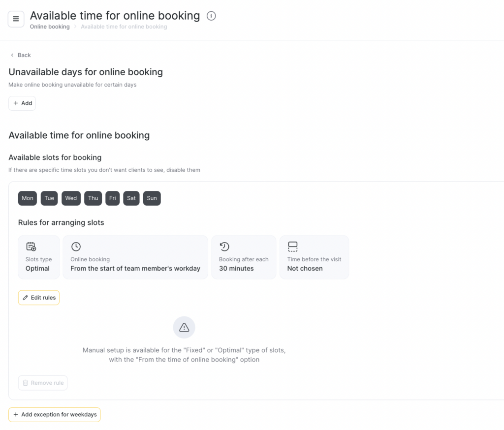Click the Remove rule button
The image size is (504, 430).
point(43,383)
